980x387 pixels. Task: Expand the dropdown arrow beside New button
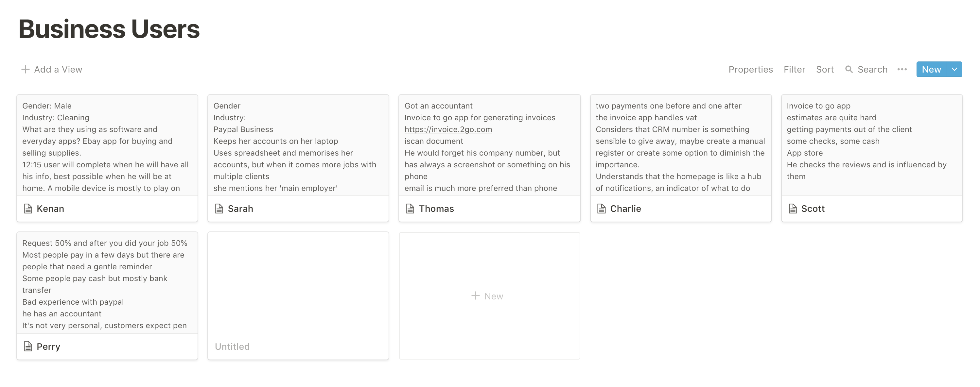[954, 69]
